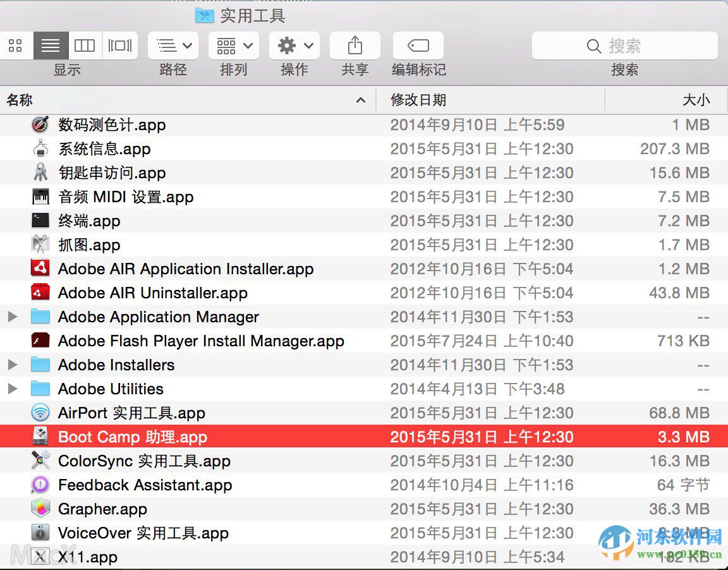This screenshot has height=570, width=728.
Task: Select the Grapher.app icon
Action: [42, 509]
